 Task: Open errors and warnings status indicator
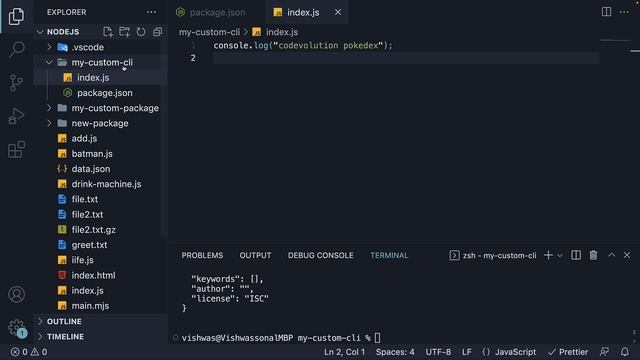29,352
